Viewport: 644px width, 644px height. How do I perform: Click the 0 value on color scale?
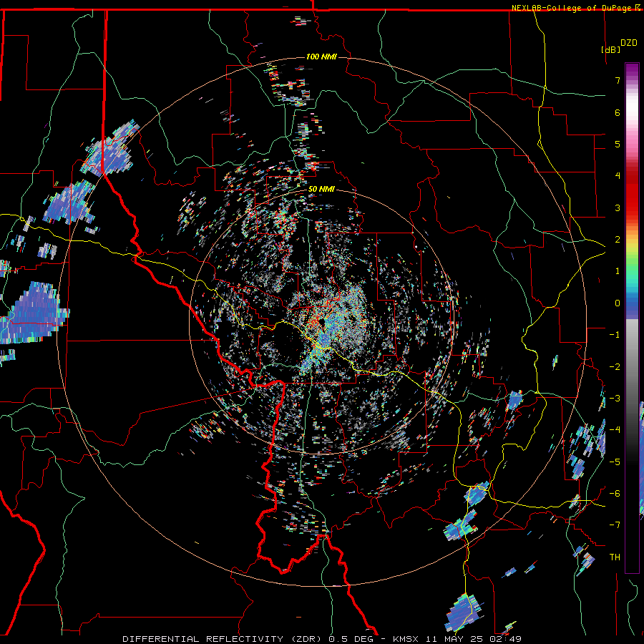coord(618,303)
